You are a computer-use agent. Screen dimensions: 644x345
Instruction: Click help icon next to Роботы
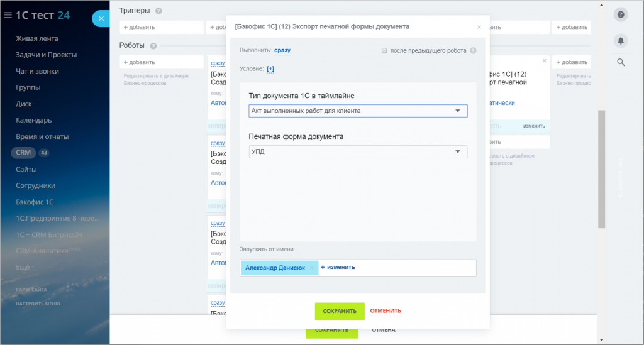(153, 46)
